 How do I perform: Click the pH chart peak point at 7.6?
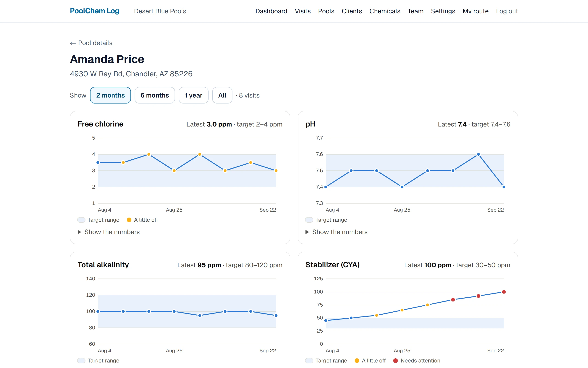click(x=478, y=154)
